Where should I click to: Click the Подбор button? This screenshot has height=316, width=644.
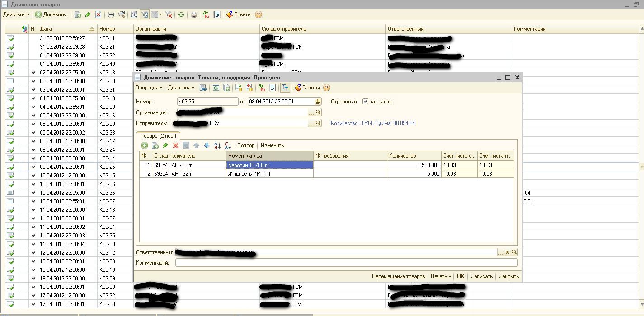coord(246,145)
